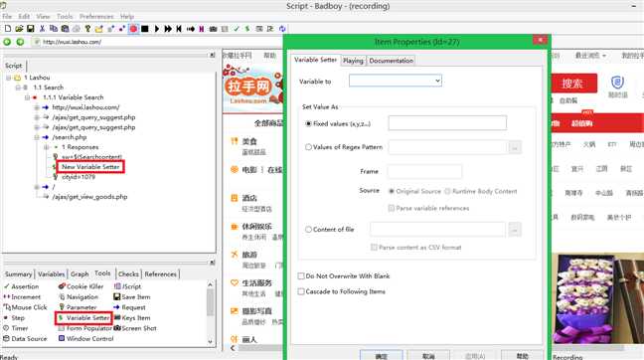Click the Cut scissors toolbar icon
Screen dimensions: 644x360
click(42, 29)
